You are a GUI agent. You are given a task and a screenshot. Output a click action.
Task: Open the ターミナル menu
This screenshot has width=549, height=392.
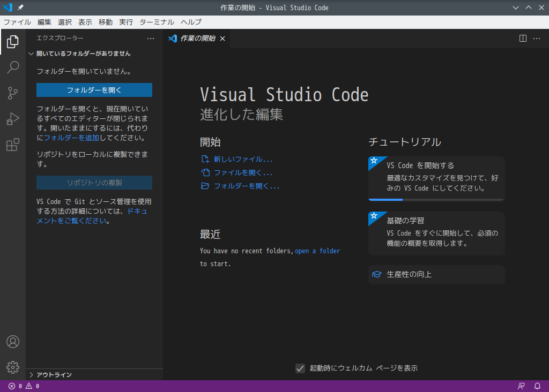click(x=157, y=22)
